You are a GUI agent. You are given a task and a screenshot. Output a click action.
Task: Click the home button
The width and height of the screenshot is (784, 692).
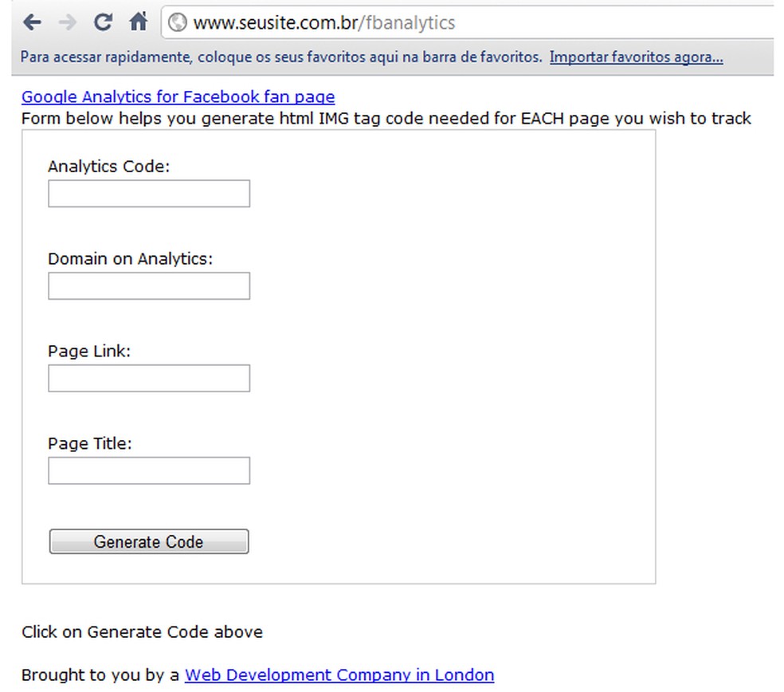point(139,22)
